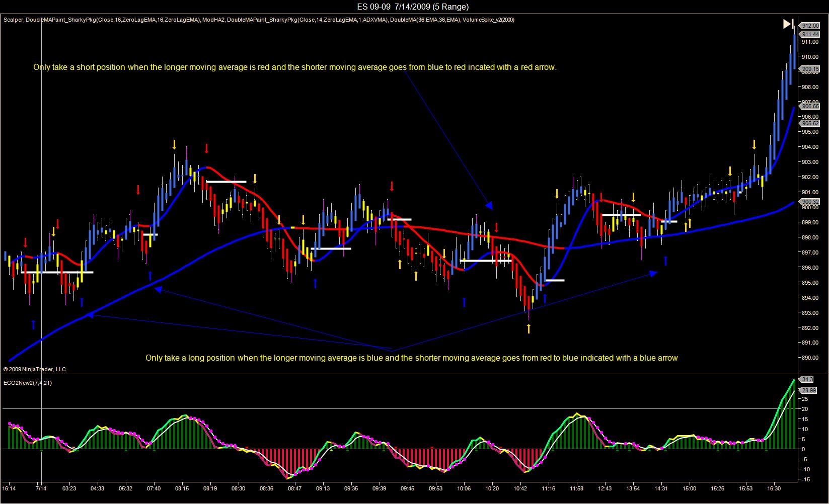Viewport: 829px width, 504px height.
Task: Click the scroll-to-latest-bar arrow icon
Action: click(x=788, y=24)
